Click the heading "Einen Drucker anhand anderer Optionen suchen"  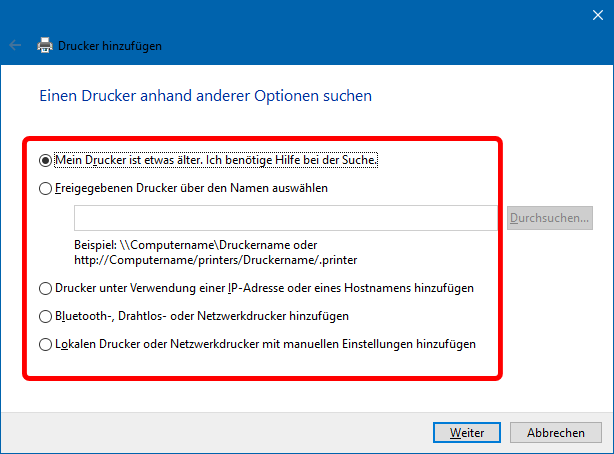[205, 97]
